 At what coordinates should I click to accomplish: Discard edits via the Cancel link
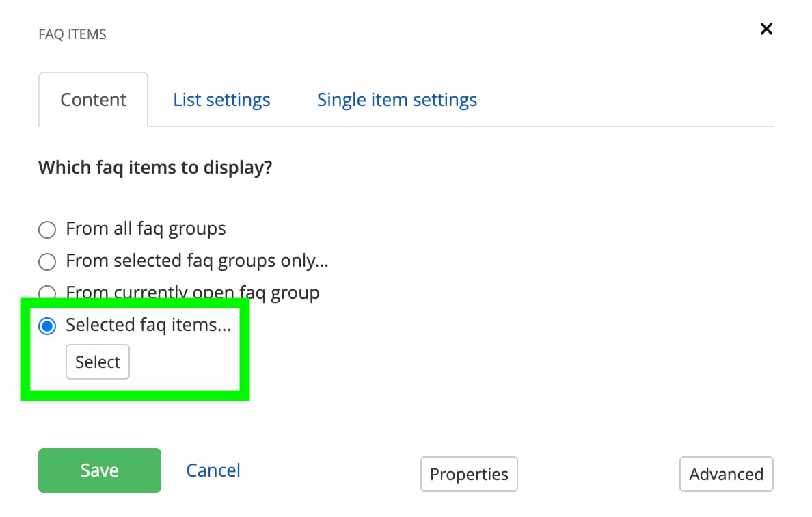tap(213, 470)
